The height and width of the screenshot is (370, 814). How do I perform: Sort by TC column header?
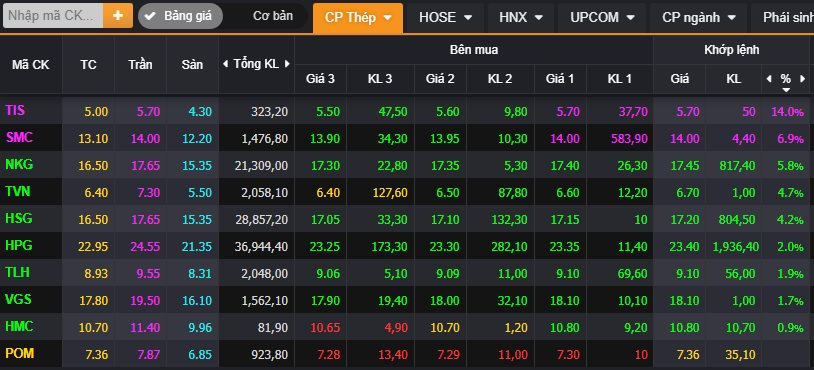pyautogui.click(x=88, y=65)
